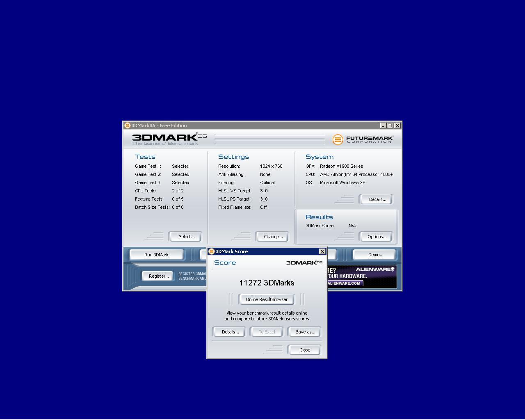This screenshot has width=525, height=420.
Task: Click the 3DMARK05 logo in Score dialog
Action: (x=304, y=262)
